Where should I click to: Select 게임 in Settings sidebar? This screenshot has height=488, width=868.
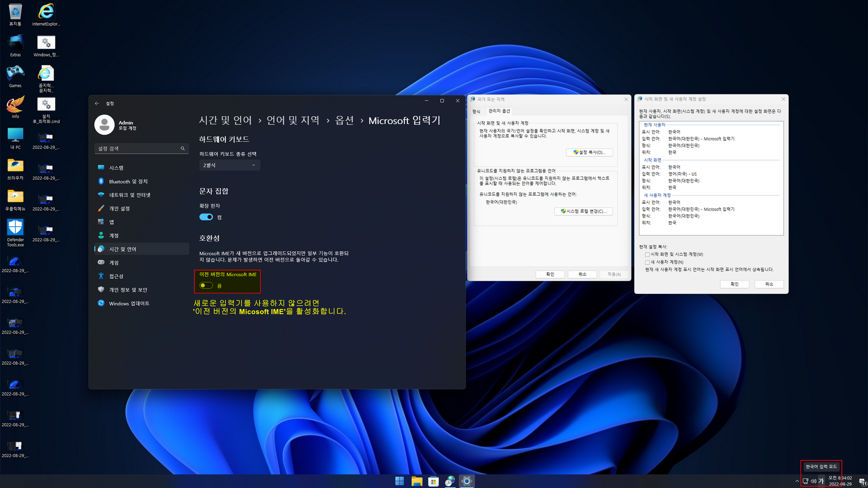pos(141,262)
